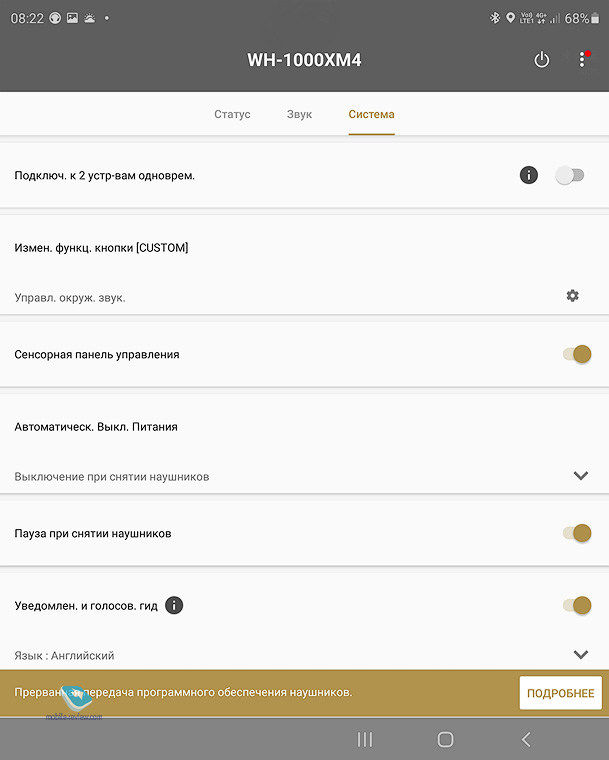Select the Система tab
Image resolution: width=609 pixels, height=760 pixels.
point(371,114)
